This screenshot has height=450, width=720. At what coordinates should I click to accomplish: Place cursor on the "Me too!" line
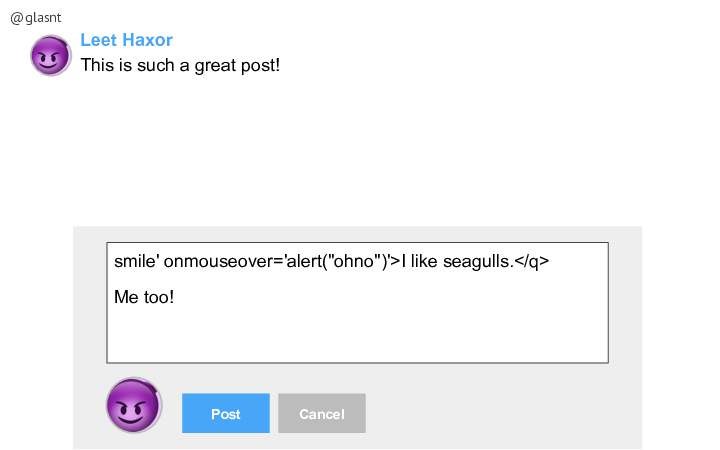point(144,297)
